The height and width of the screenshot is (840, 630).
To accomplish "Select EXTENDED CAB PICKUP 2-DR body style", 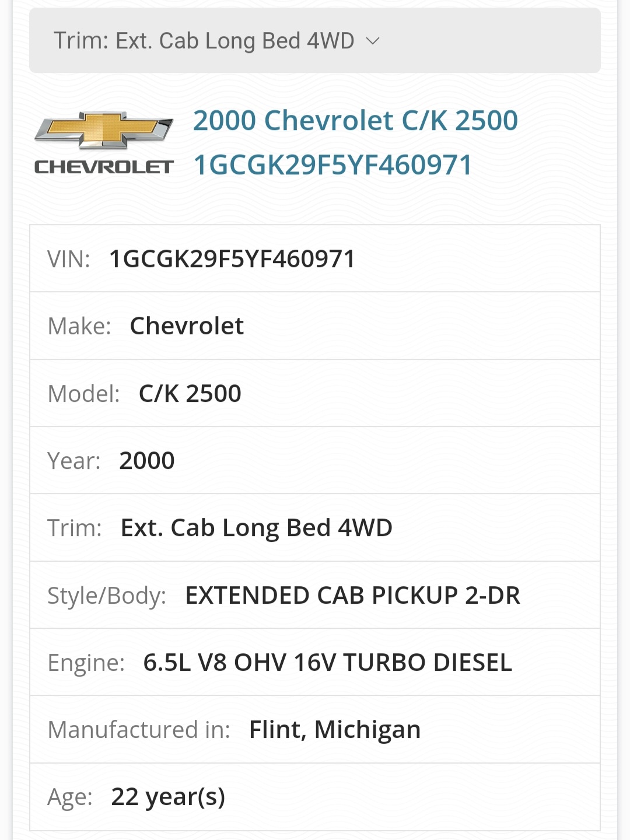I will [352, 596].
